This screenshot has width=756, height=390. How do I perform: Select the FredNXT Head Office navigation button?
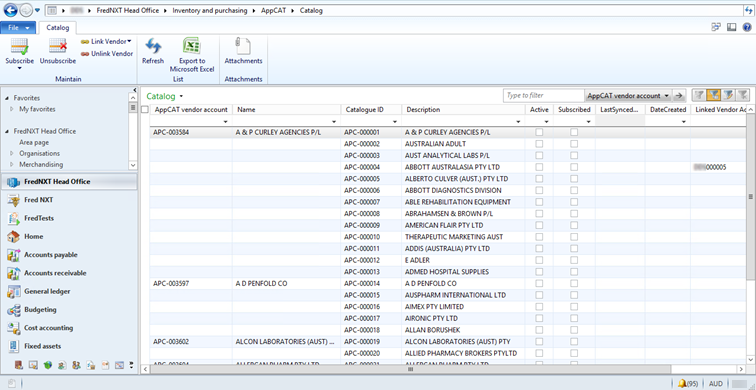coord(68,181)
